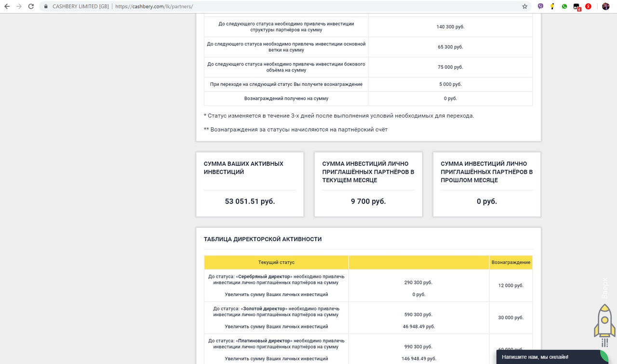Click the '146 948.49 руб.' cell
617x364 pixels.
(x=418, y=359)
